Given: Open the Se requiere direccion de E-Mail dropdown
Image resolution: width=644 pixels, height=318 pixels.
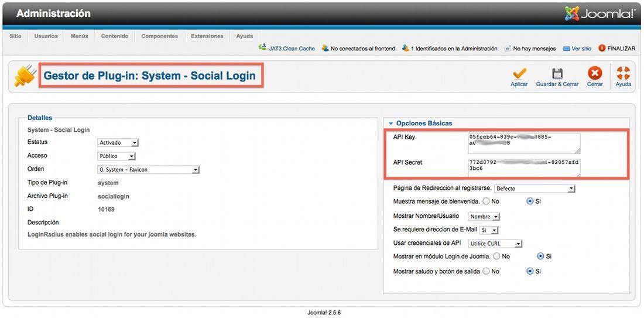Looking at the screenshot, I should (x=489, y=230).
